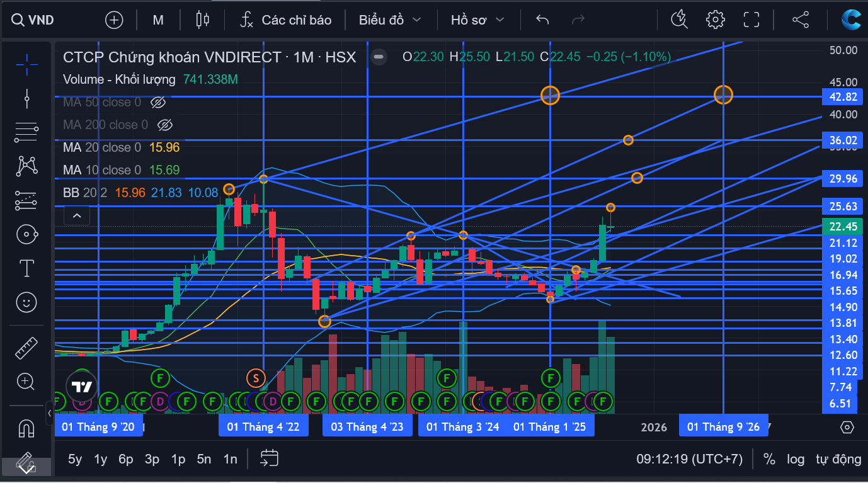Choose the chart pattern drawing tool
The image size is (868, 483).
pyautogui.click(x=26, y=166)
